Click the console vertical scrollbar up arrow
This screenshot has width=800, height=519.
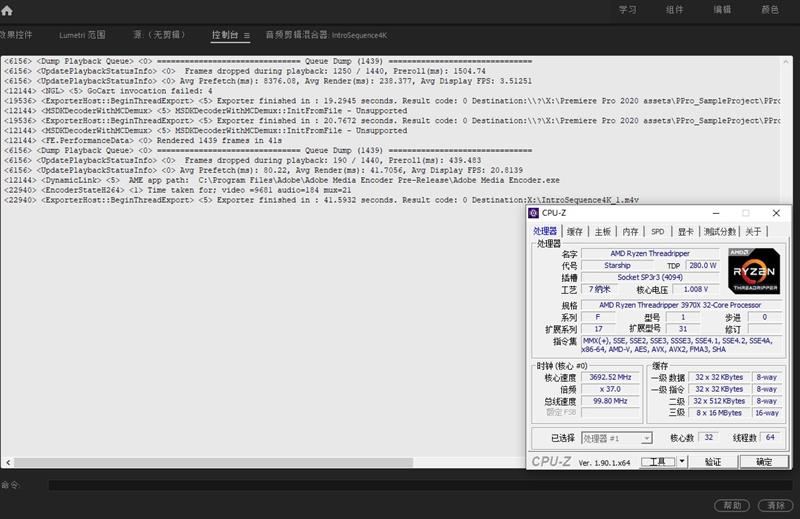pyautogui.click(x=786, y=61)
